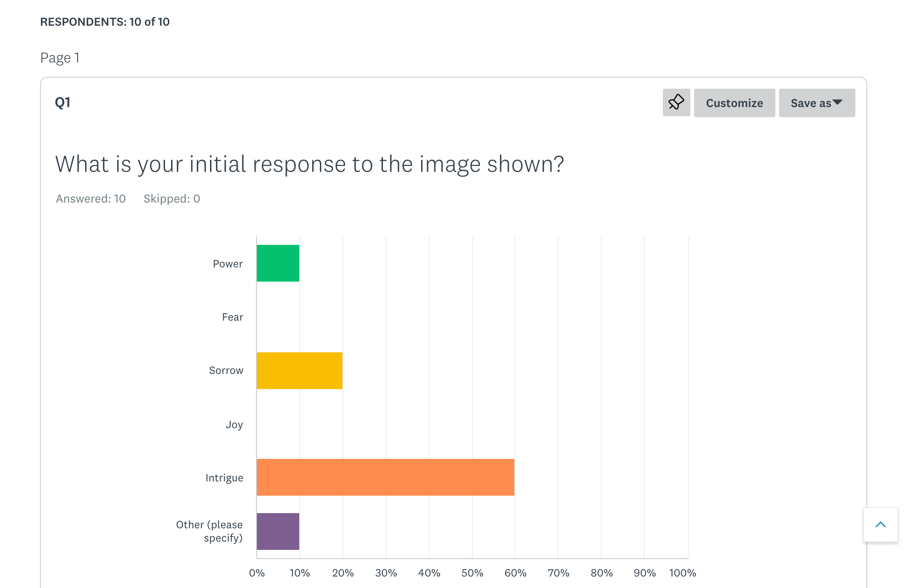The width and height of the screenshot is (911, 588).
Task: Click the scroll-to-top chevron button
Action: click(880, 525)
